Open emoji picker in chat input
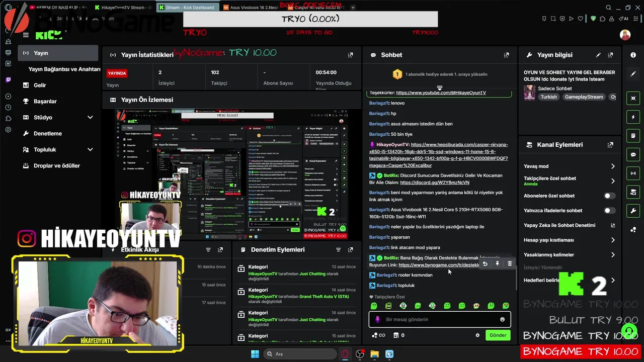 click(502, 319)
